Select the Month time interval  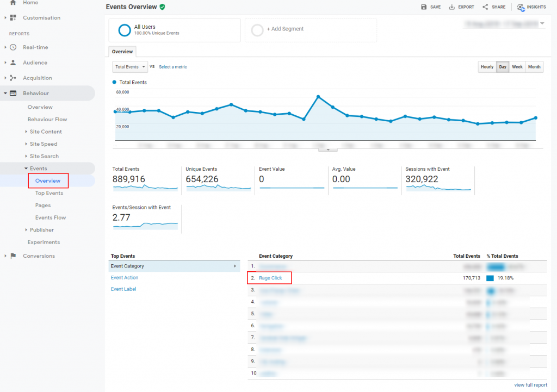coord(534,67)
